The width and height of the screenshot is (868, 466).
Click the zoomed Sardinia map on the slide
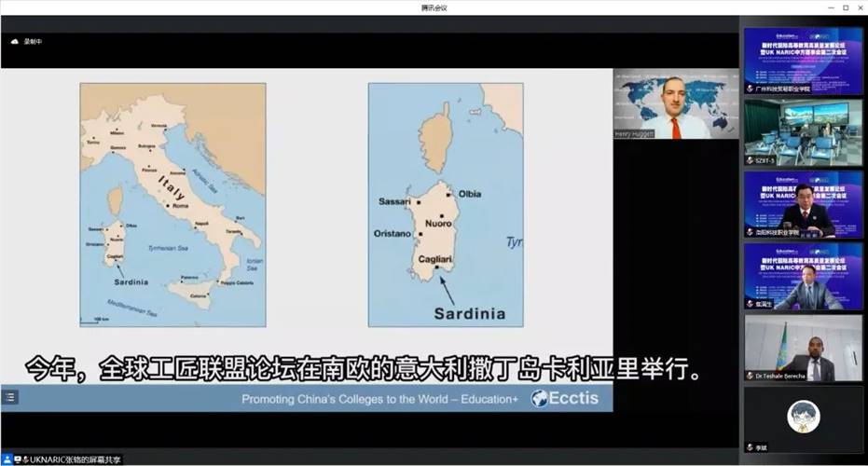coord(446,204)
